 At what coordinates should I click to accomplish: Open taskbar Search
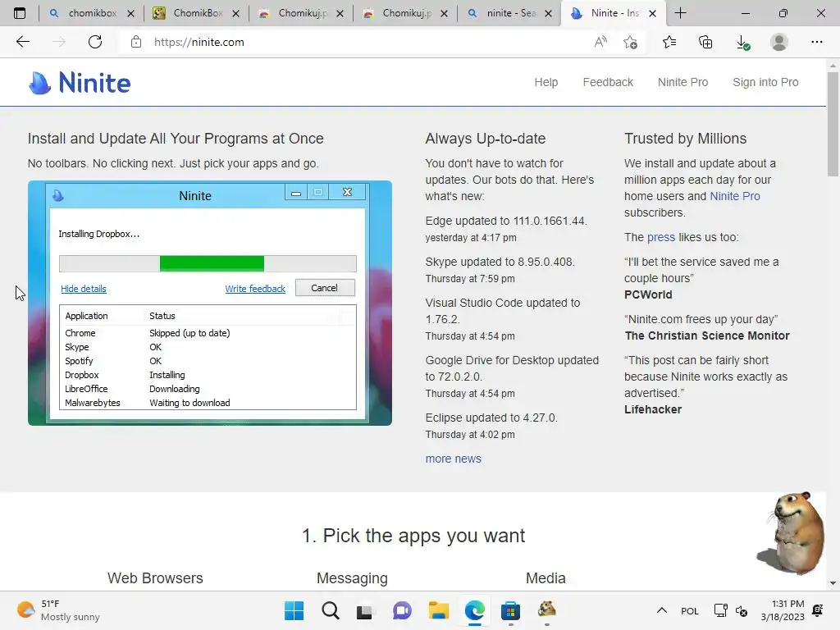coord(330,610)
